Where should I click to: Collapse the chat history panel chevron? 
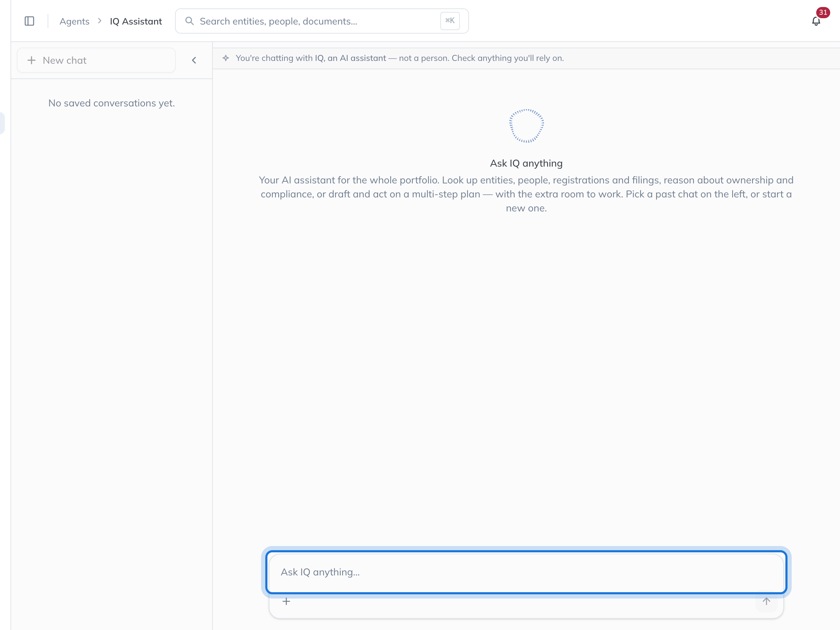(x=194, y=61)
